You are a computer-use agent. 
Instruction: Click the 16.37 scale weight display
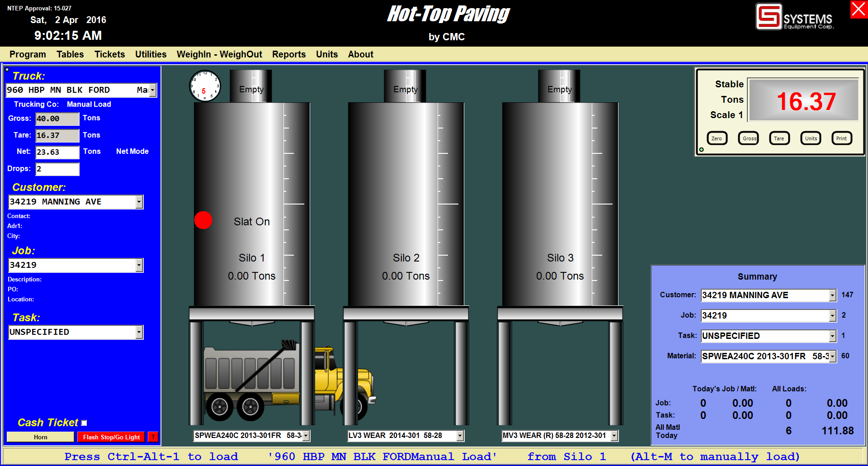(803, 100)
